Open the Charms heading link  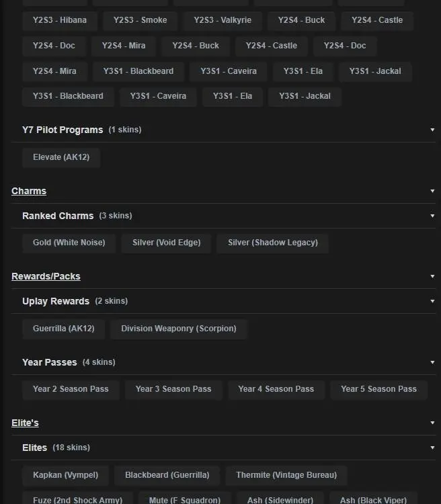click(x=29, y=191)
